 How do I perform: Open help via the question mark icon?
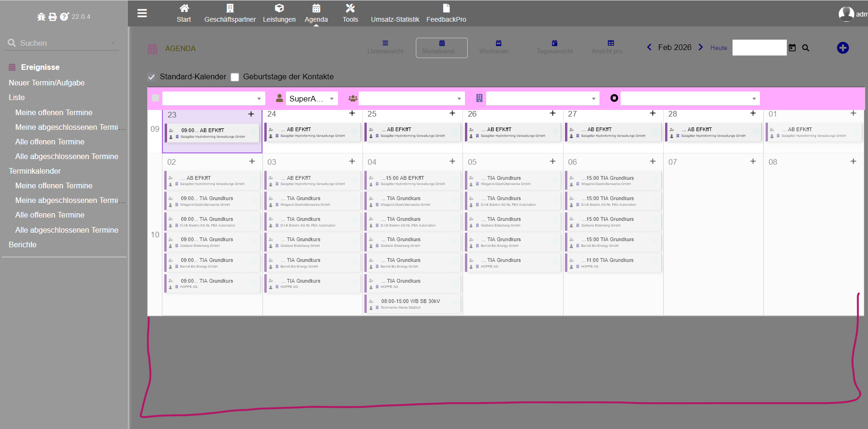point(64,17)
